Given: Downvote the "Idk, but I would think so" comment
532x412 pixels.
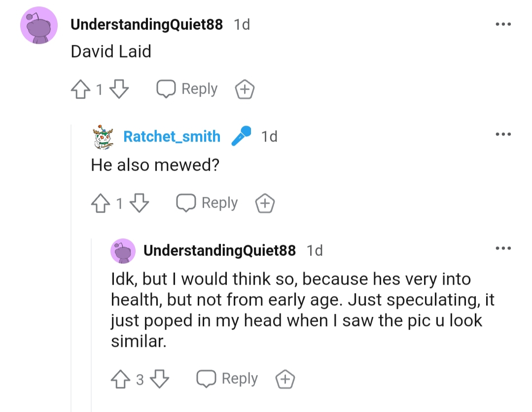Looking at the screenshot, I should [159, 379].
